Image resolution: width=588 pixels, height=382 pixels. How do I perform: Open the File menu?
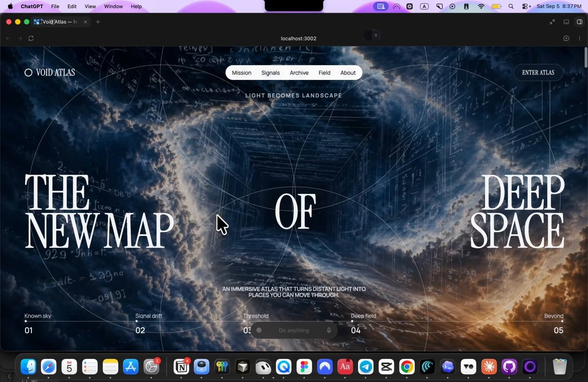55,6
